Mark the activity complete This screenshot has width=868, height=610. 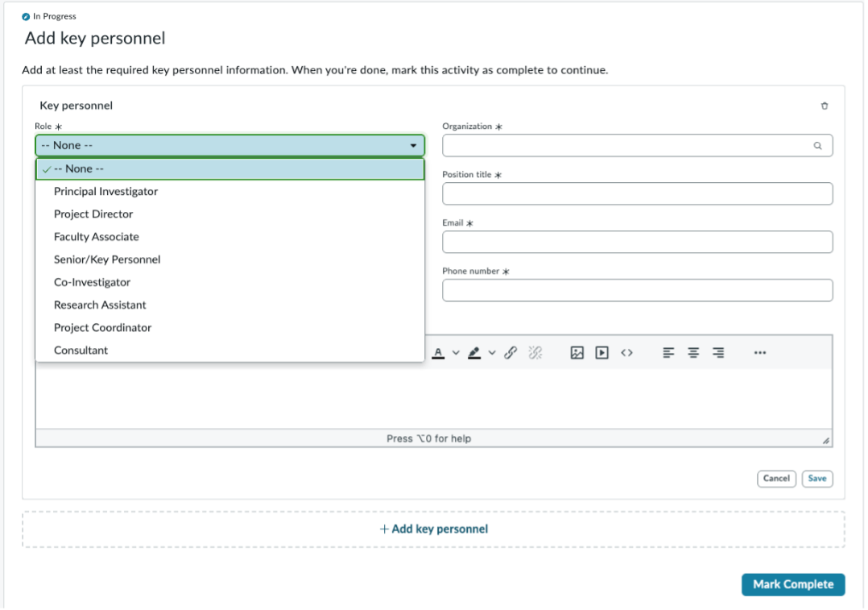pyautogui.click(x=793, y=584)
